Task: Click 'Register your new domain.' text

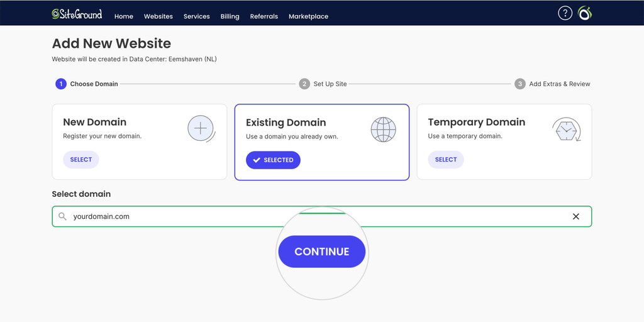Action: tap(103, 136)
